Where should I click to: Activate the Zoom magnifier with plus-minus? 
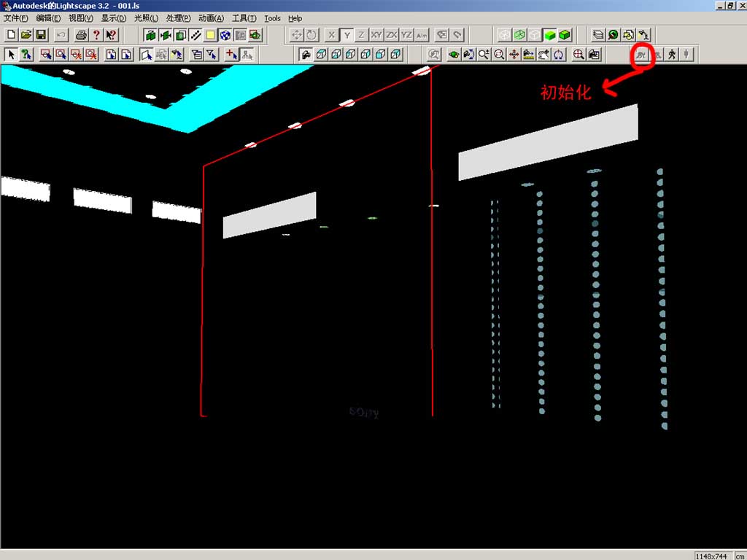[484, 54]
